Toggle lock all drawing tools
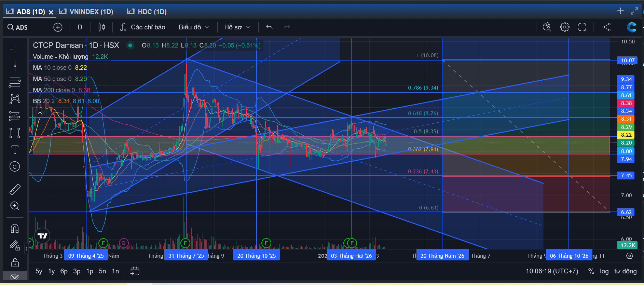Screen dimensions: 644x285 point(15,262)
